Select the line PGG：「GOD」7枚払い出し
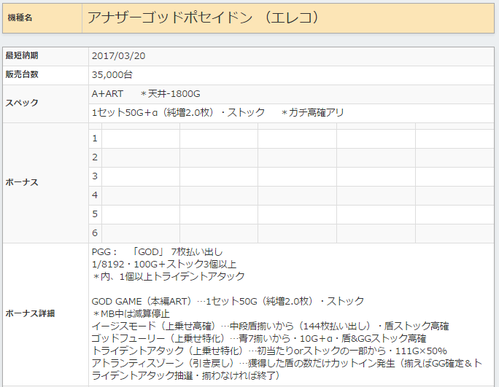The image size is (499, 387). tap(157, 252)
